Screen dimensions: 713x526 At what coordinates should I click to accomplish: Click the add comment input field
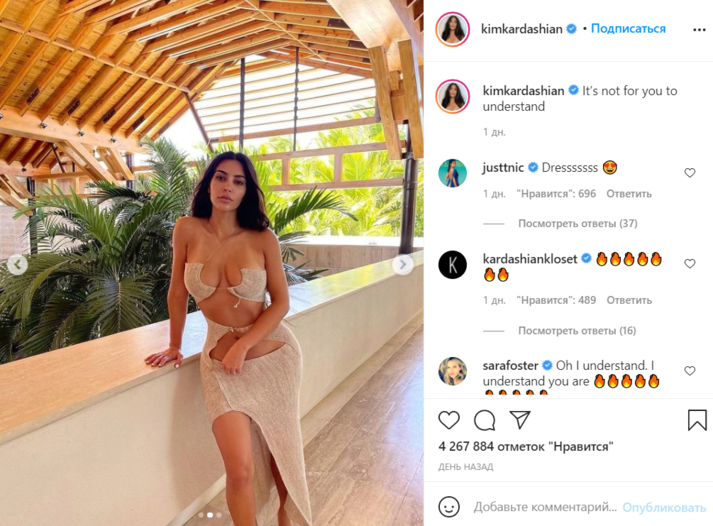(545, 507)
